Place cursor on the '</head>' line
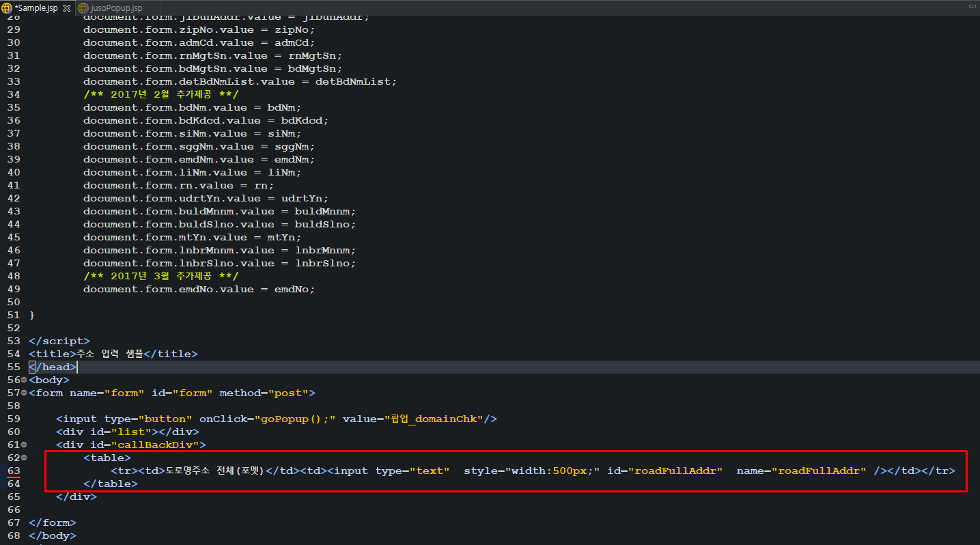 coord(53,367)
